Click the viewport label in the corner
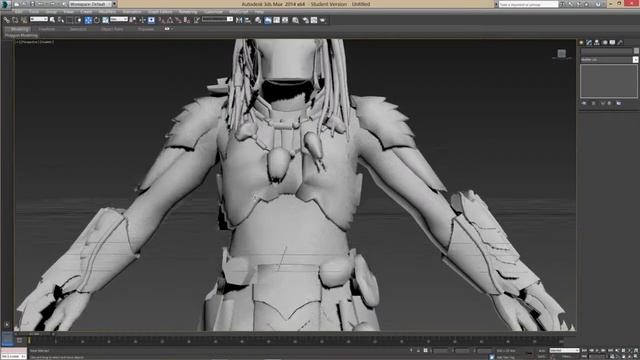This screenshot has height=360, width=640. 35,42
